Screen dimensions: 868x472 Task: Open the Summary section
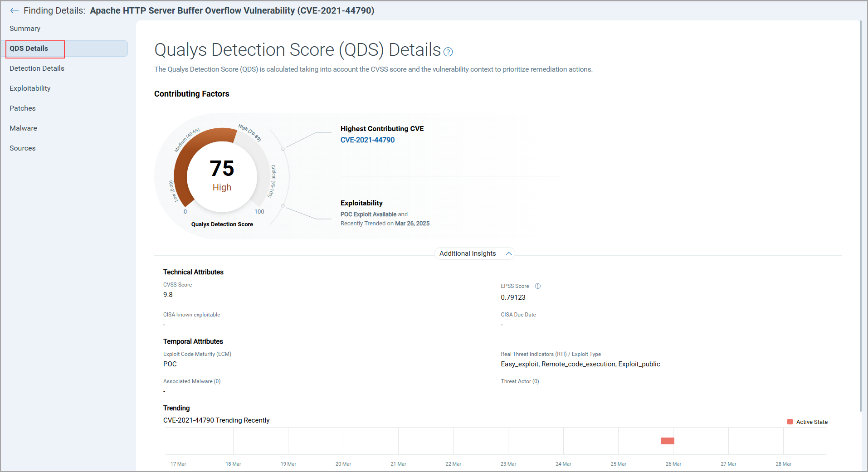pyautogui.click(x=25, y=29)
